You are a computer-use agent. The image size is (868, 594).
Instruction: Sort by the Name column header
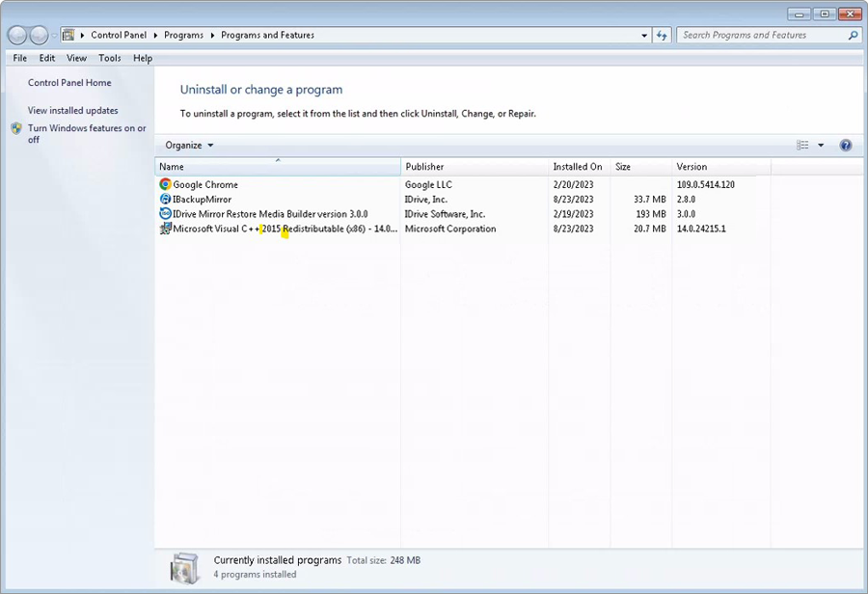(278, 167)
